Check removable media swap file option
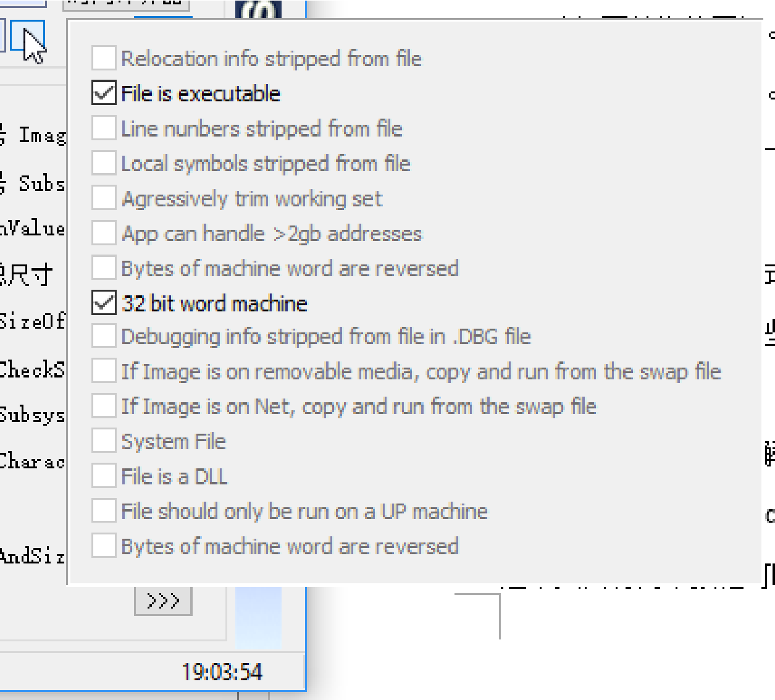Screen dimensions: 775x700 coord(104,371)
